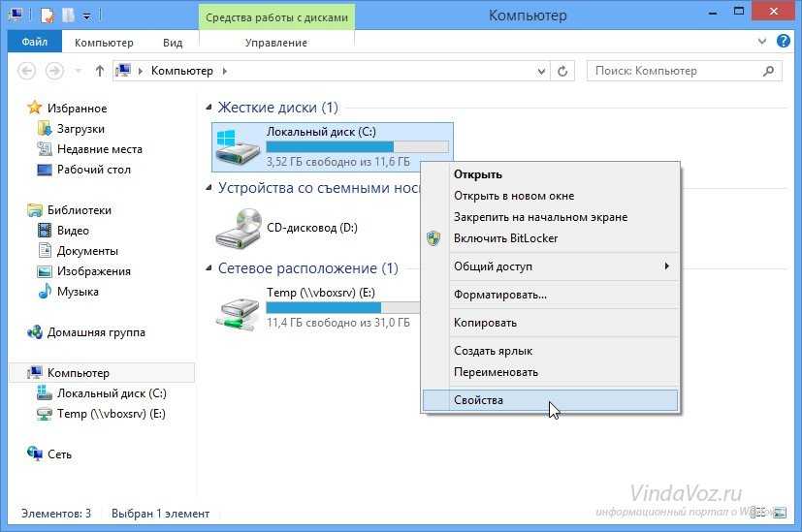Open the Общий доступ submenu
802x532 pixels.
click(x=551, y=266)
